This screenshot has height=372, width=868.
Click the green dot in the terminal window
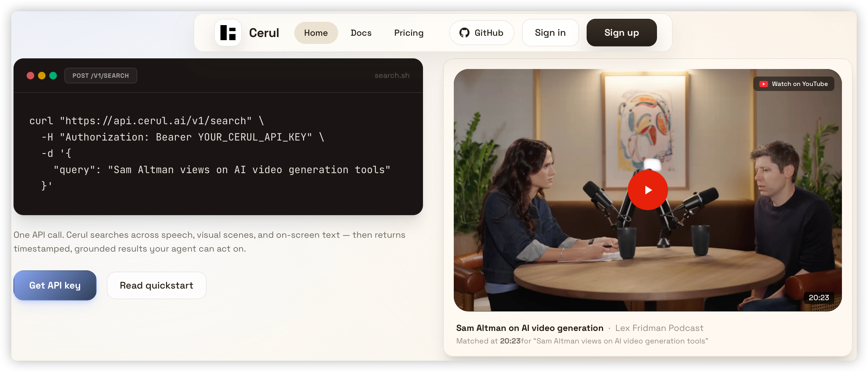point(53,75)
